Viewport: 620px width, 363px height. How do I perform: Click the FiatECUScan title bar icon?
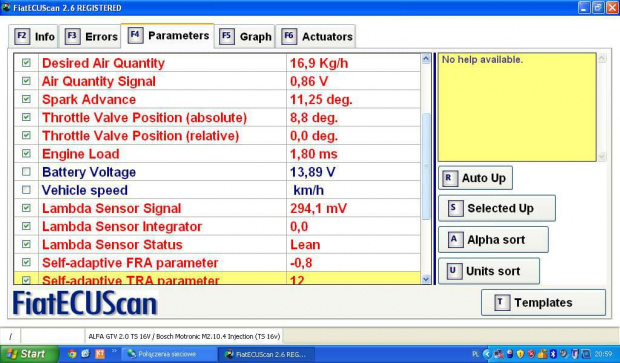point(6,7)
